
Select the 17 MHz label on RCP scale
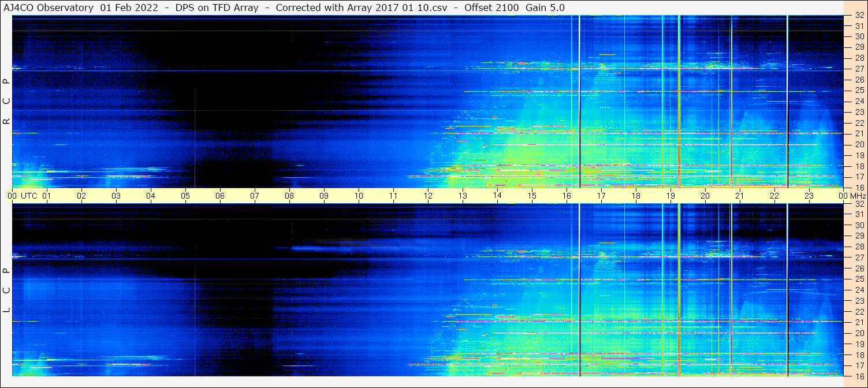tap(859, 177)
